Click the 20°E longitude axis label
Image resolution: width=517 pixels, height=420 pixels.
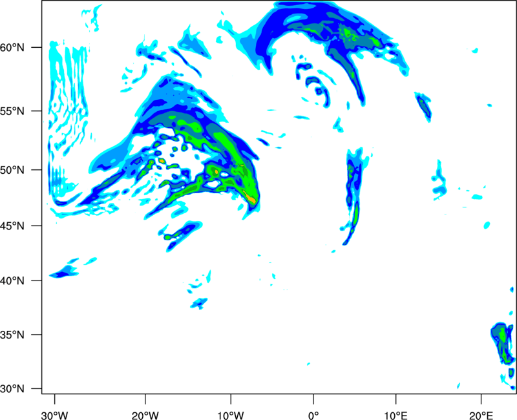pyautogui.click(x=481, y=415)
